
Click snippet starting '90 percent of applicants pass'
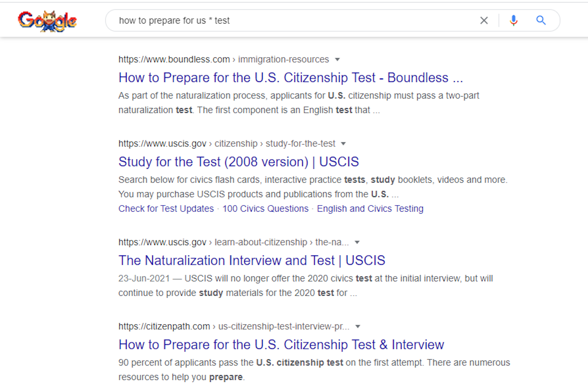point(314,370)
